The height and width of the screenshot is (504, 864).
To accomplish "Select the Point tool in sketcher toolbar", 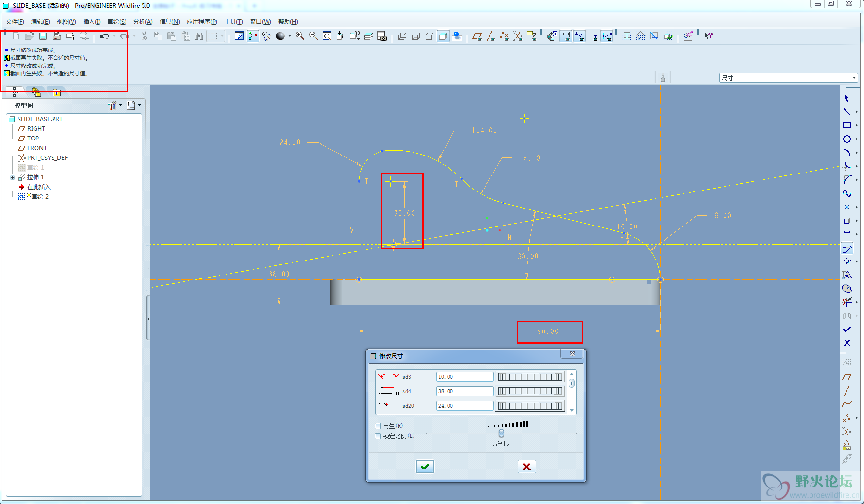I will coord(846,207).
